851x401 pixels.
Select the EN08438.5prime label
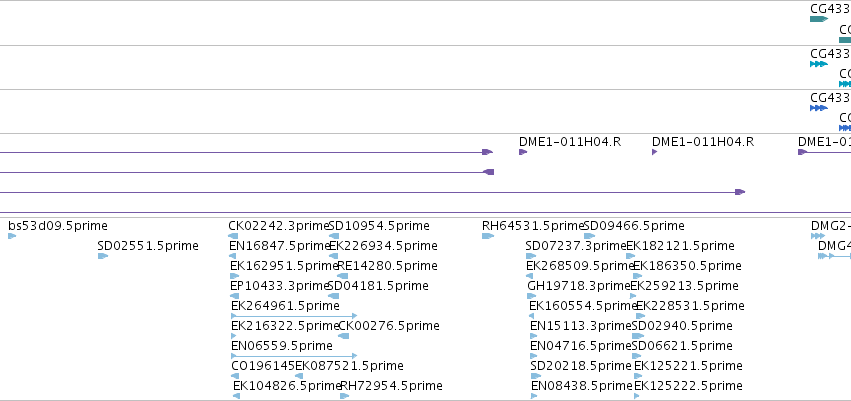coord(582,386)
